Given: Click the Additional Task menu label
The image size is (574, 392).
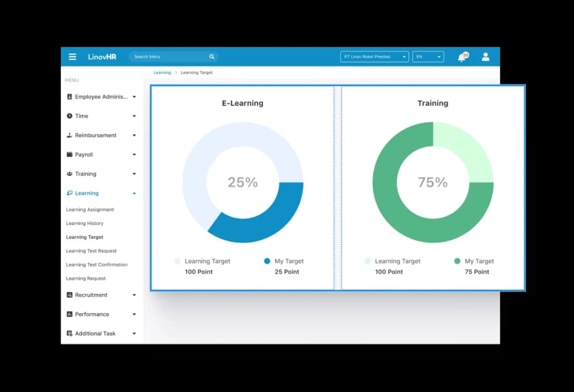Looking at the screenshot, I should pos(95,333).
